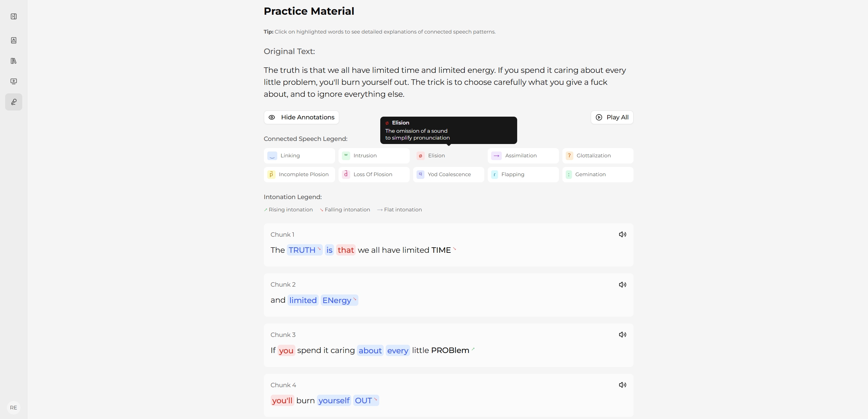The image size is (868, 419).
Task: Click the Glottalization legend swatch
Action: pyautogui.click(x=569, y=156)
